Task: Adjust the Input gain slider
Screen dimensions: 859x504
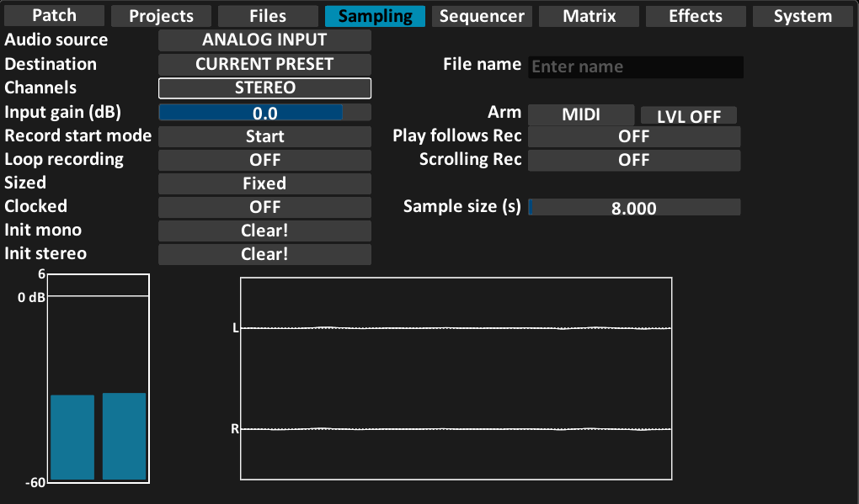Action: click(264, 113)
